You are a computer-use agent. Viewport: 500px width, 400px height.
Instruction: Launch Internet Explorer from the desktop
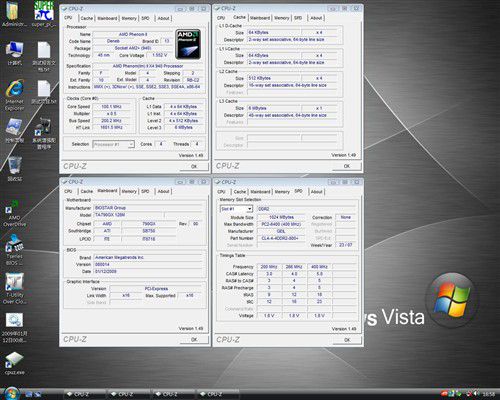(14, 95)
